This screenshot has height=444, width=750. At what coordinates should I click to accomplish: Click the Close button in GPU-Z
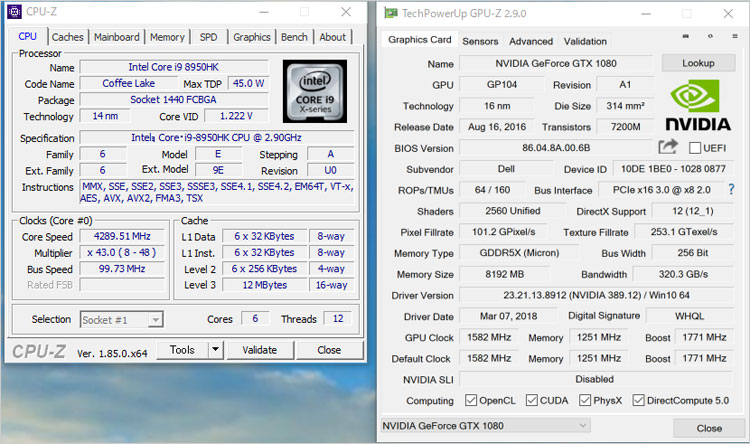[x=709, y=428]
